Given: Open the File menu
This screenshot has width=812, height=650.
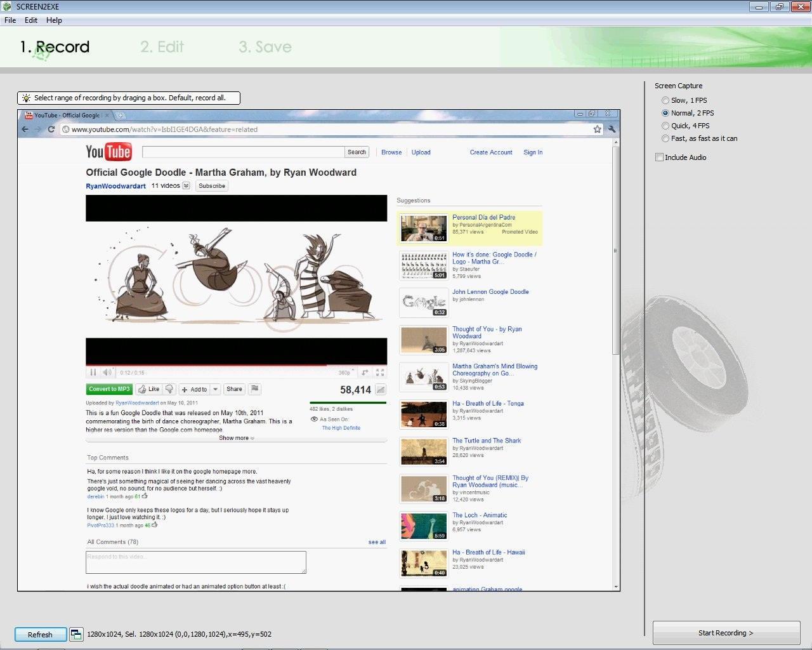Looking at the screenshot, I should pyautogui.click(x=10, y=20).
